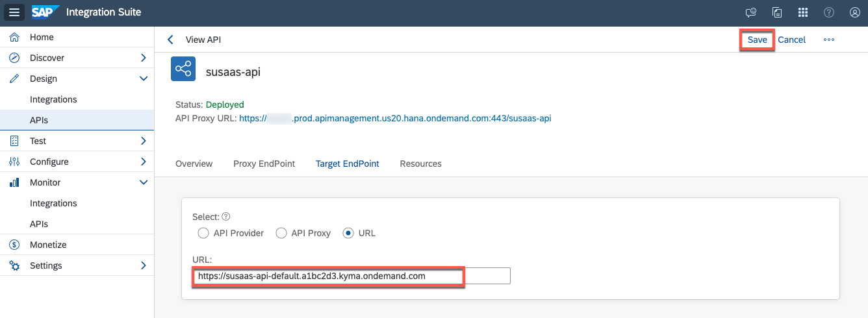Click the Monitor bar chart icon

(14, 182)
